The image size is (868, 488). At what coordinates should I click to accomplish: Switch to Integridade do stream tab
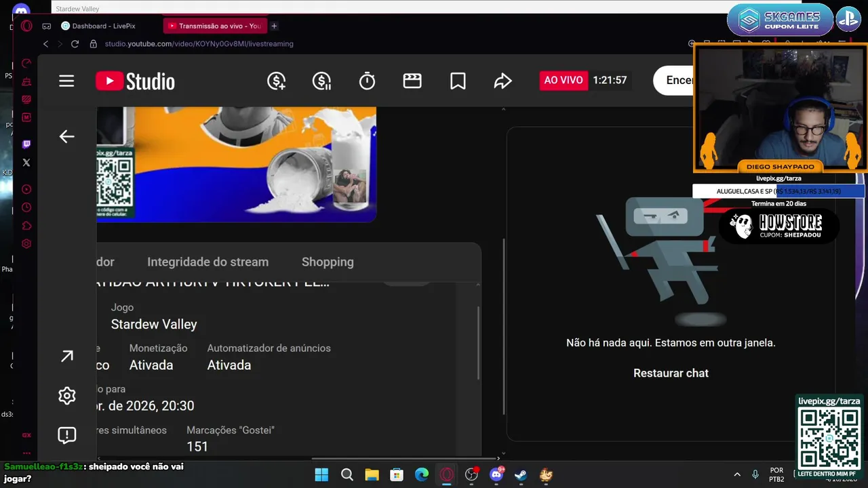(208, 262)
